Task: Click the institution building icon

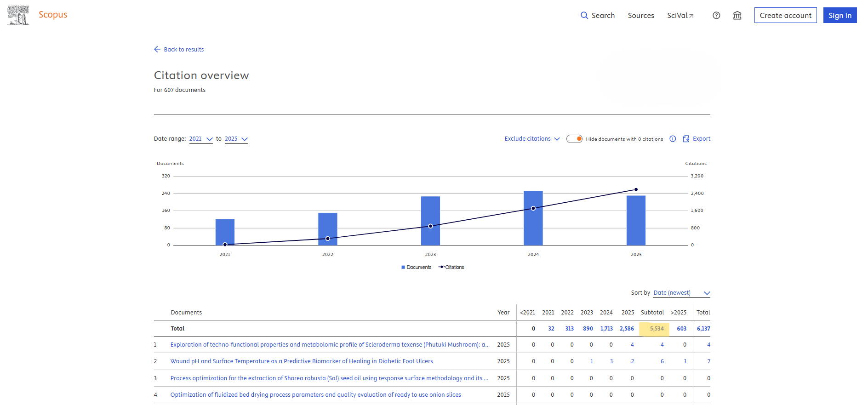Action: pyautogui.click(x=737, y=15)
